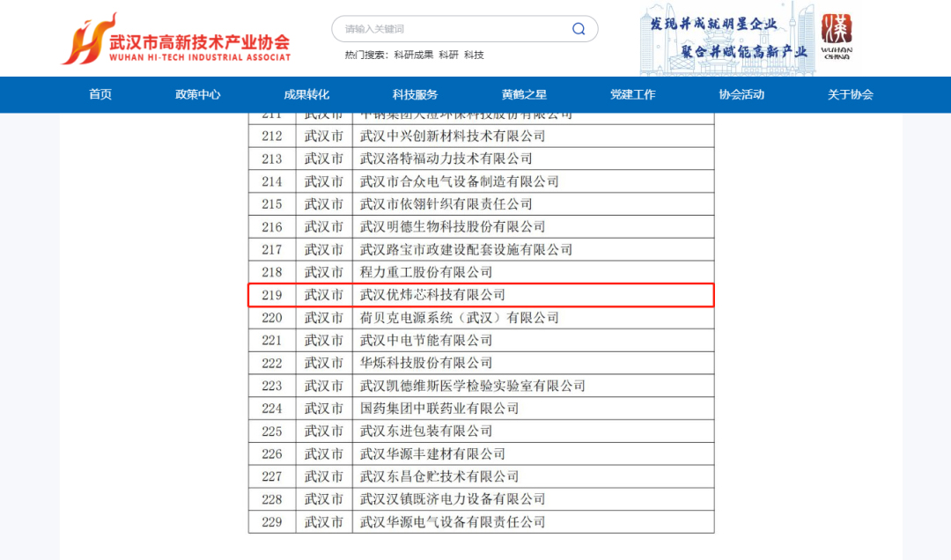Viewport: 951px width, 560px height.
Task: Click row number 225 cell
Action: click(272, 431)
